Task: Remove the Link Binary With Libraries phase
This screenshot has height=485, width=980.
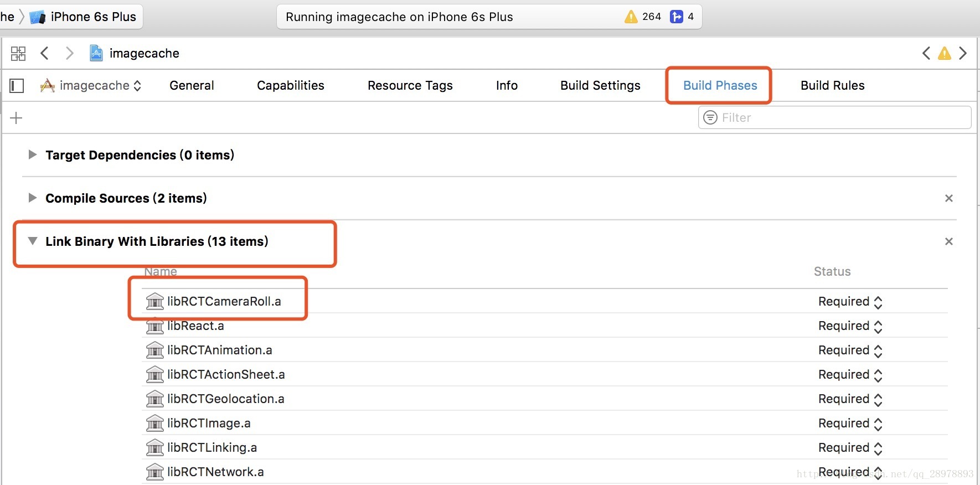Action: 948,241
